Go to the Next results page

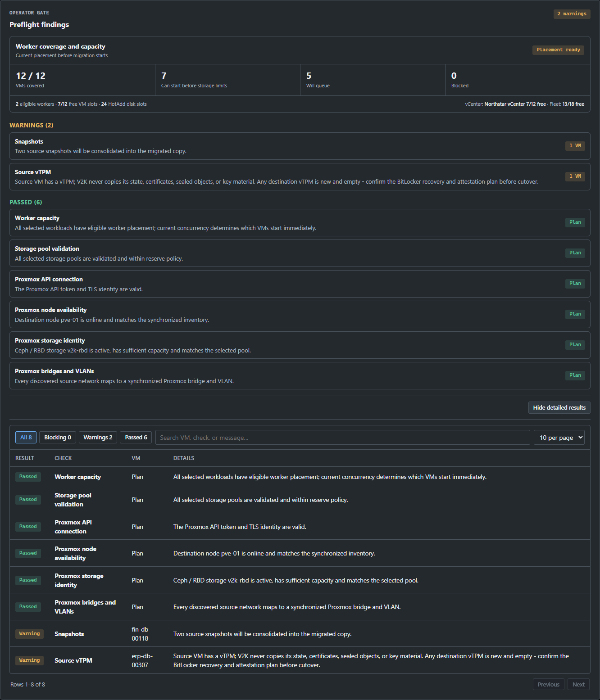(578, 684)
